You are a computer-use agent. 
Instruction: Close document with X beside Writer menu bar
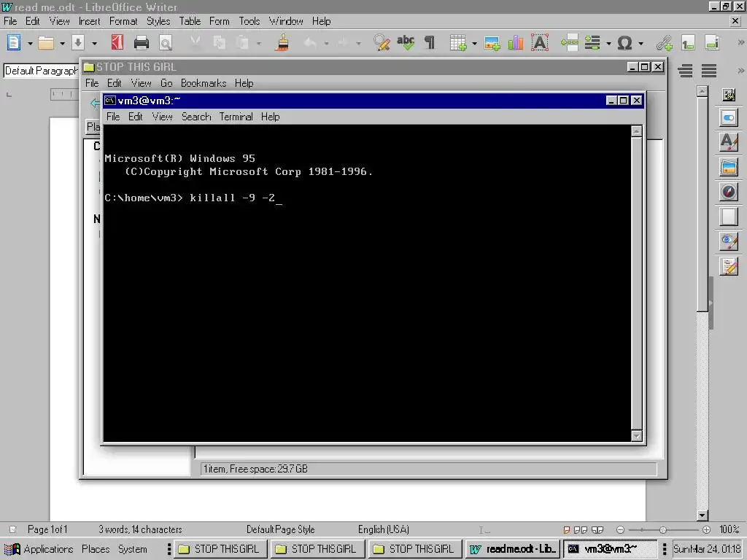pyautogui.click(x=735, y=21)
